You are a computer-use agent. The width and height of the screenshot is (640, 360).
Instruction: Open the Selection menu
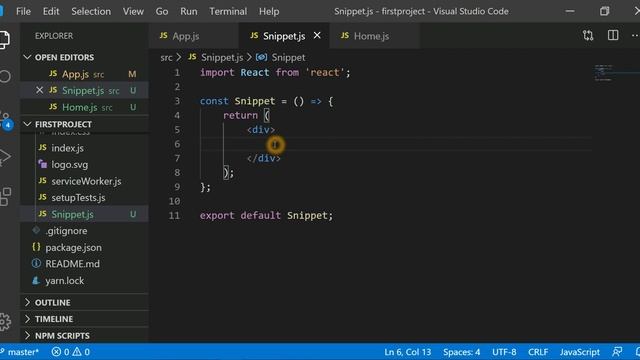pyautogui.click(x=91, y=11)
